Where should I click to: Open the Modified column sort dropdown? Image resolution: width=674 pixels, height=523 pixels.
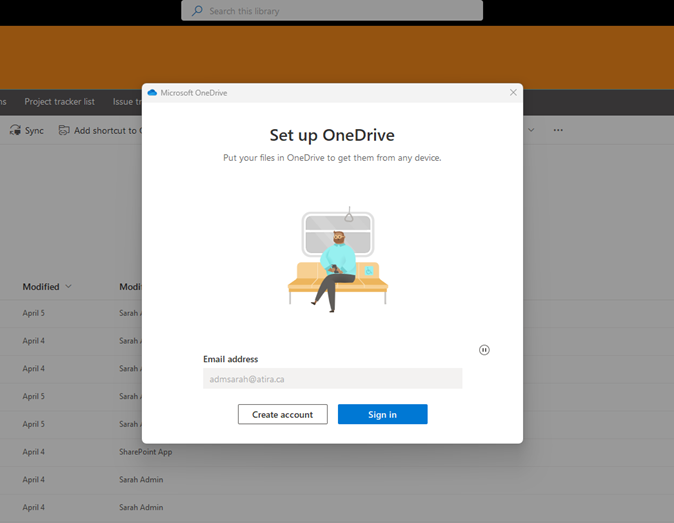(x=68, y=287)
